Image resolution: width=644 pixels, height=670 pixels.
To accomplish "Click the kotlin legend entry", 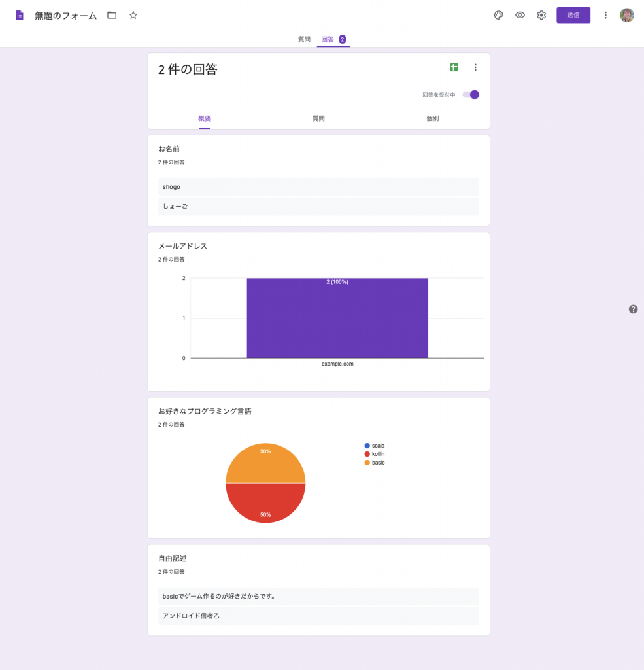I will (x=378, y=454).
